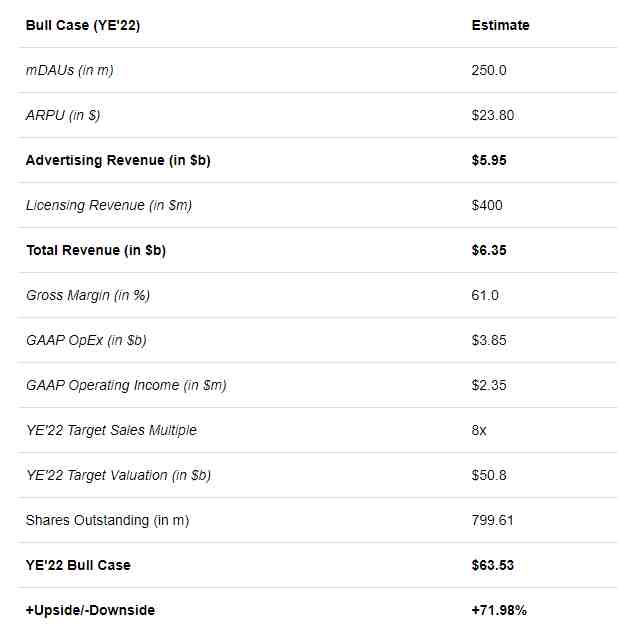
Task: Select Advertising Revenue (in $b) label
Action: [118, 160]
